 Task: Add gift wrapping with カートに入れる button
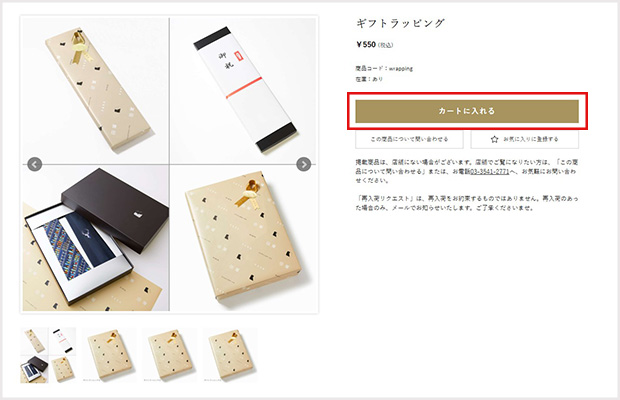pyautogui.click(x=467, y=111)
